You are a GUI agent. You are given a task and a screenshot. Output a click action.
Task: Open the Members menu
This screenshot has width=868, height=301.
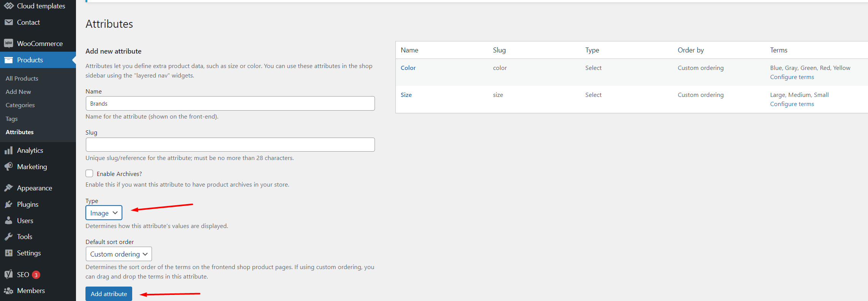(31, 291)
